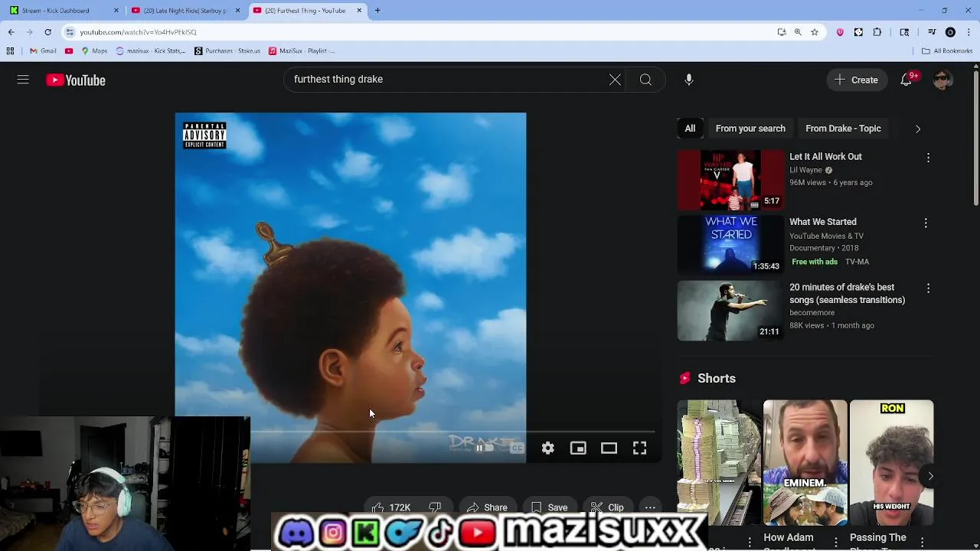Open options for What We Started

pos(926,223)
